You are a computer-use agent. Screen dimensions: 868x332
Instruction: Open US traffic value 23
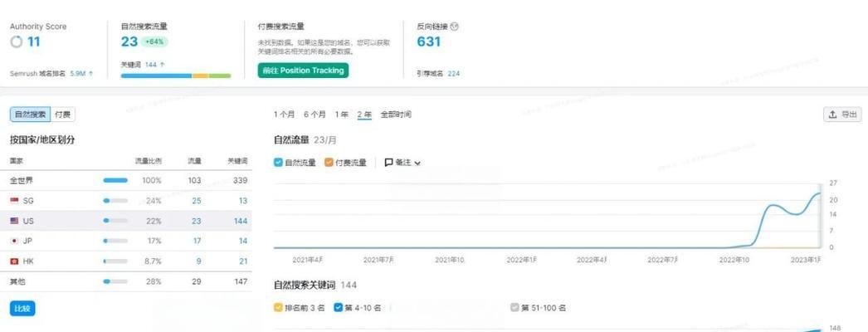(x=197, y=221)
